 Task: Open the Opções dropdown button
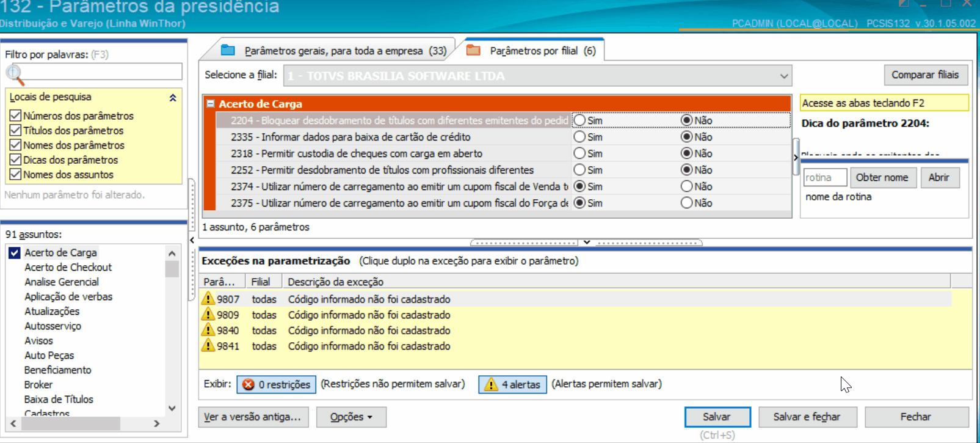(x=351, y=417)
